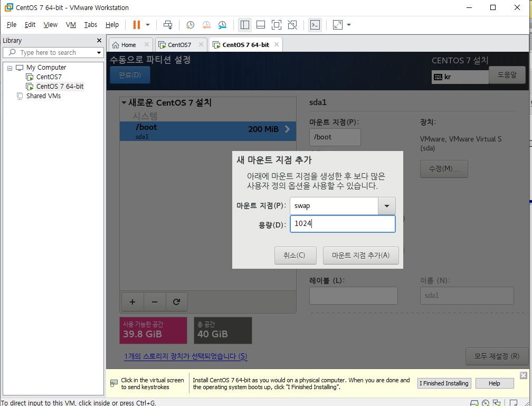
Task: Select Shared VMs in library tree
Action: click(x=43, y=96)
